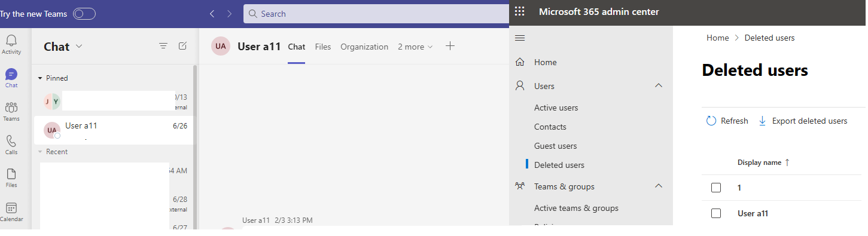Check the box for user 1

pos(716,188)
